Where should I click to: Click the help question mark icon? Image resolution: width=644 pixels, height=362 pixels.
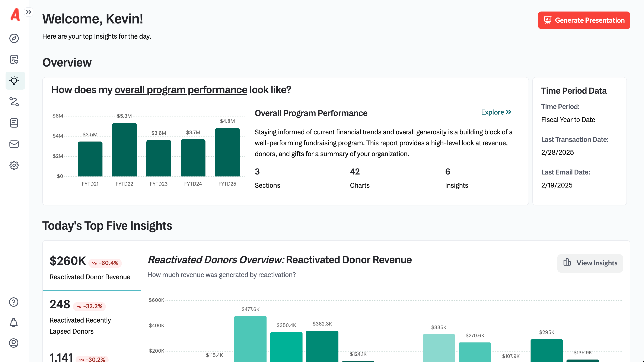point(14,302)
